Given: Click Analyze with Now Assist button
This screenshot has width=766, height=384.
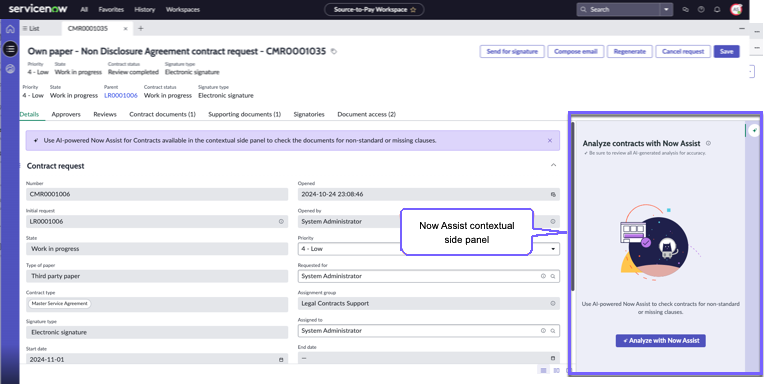Looking at the screenshot, I should coord(660,341).
